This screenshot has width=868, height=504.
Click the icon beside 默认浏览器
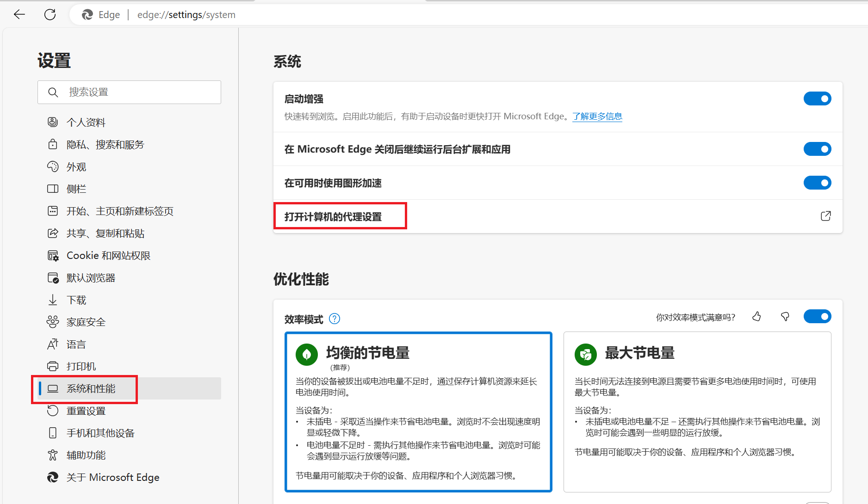click(53, 277)
